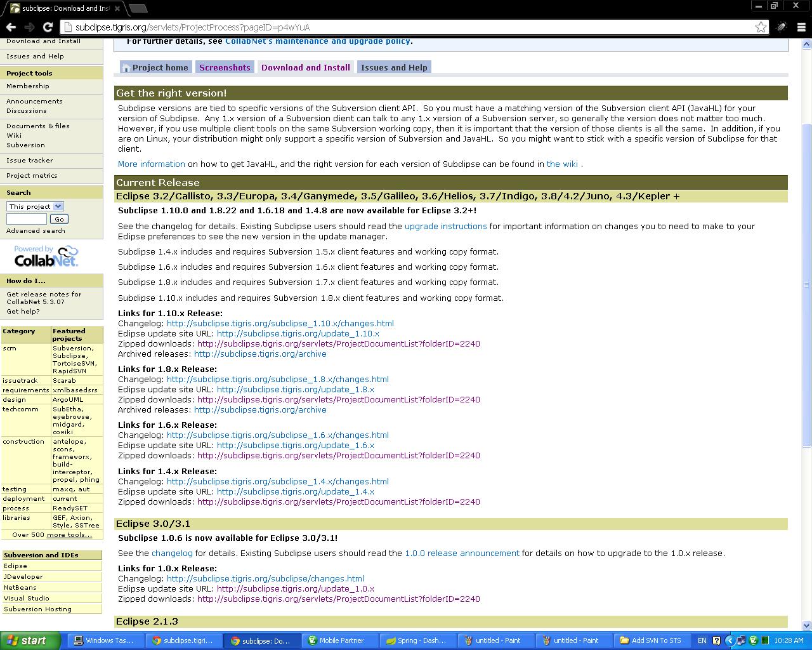The image size is (812, 650).
Task: Open the 1.6.x changes.html link
Action: coord(278,435)
